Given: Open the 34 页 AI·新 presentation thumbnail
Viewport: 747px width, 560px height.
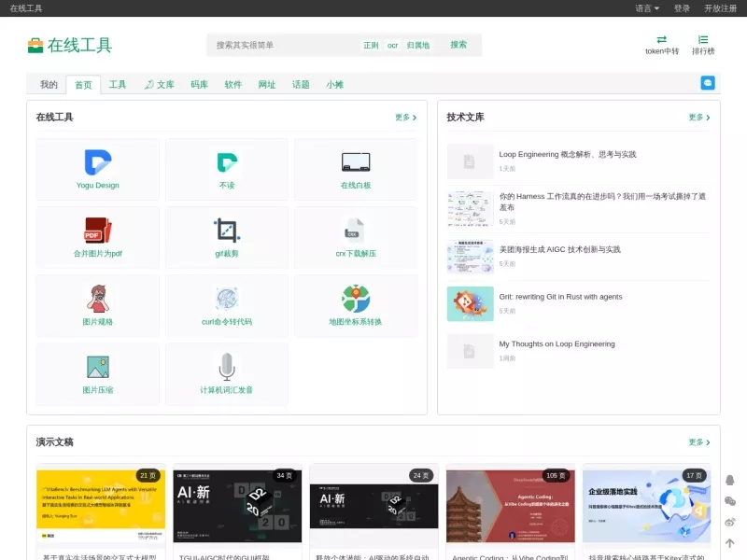Looking at the screenshot, I should point(237,506).
